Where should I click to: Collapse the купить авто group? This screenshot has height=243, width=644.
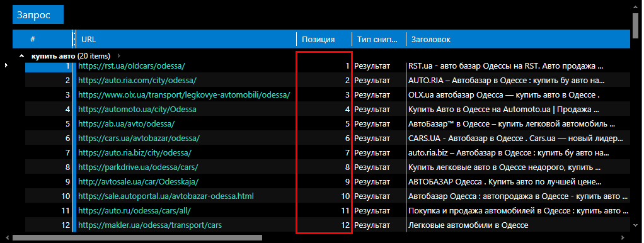[x=22, y=56]
